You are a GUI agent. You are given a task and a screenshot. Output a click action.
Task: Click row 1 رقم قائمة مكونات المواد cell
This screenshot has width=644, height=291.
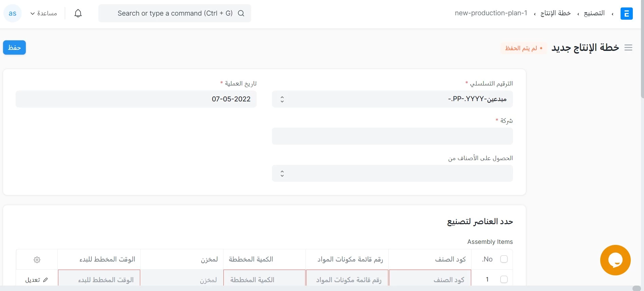point(347,278)
